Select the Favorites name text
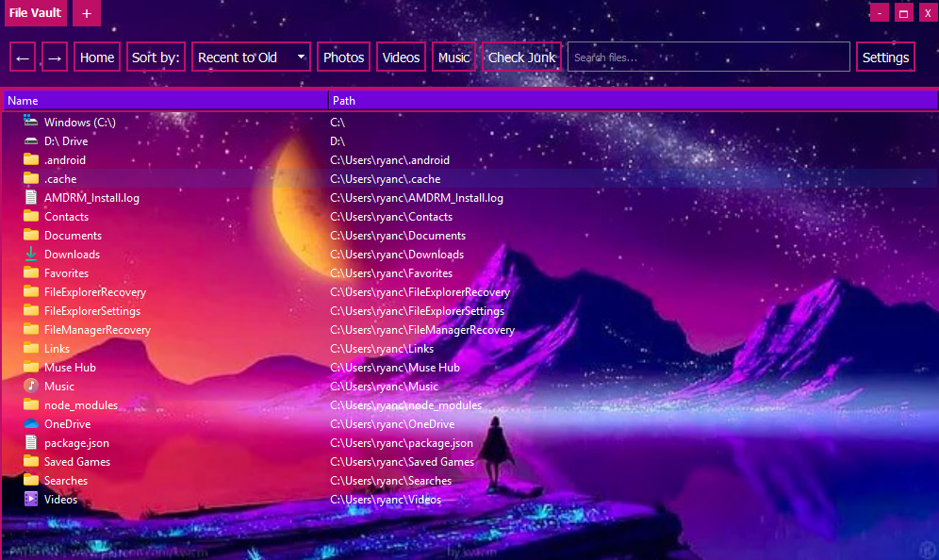The width and height of the screenshot is (939, 560). click(67, 273)
